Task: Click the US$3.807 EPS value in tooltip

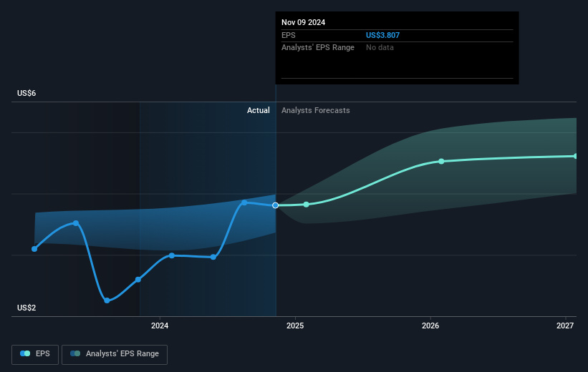Action: [x=382, y=35]
